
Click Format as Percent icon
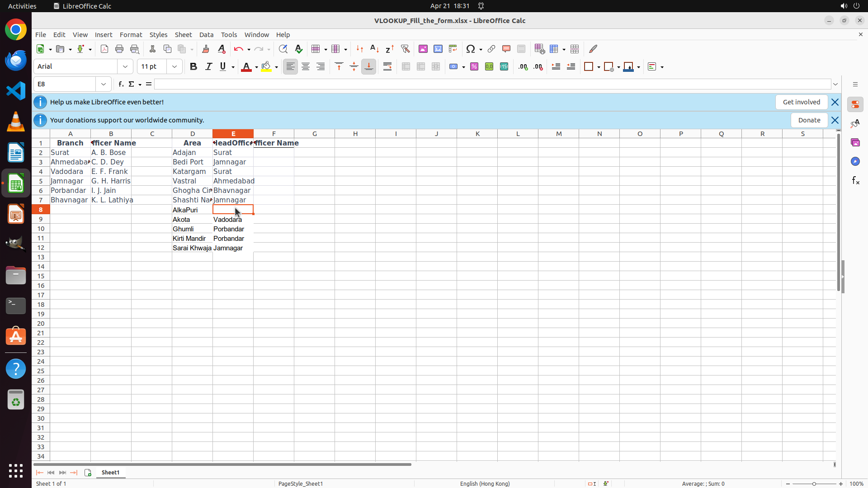click(x=474, y=66)
